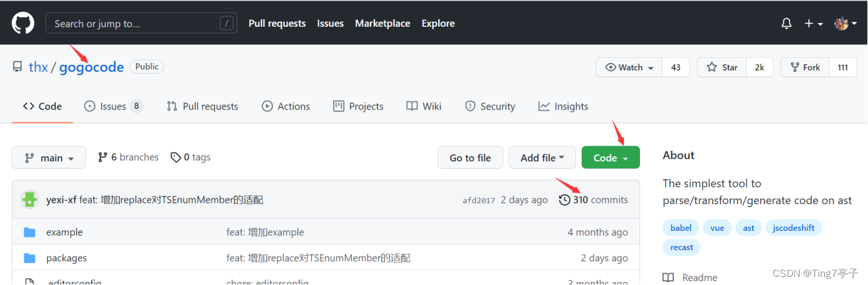Switch to the Wiki tab
Image resolution: width=868 pixels, height=285 pixels.
point(424,106)
